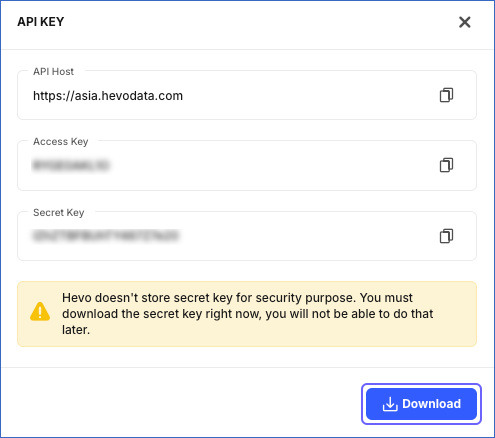Click the word 'later.' in the warning banner
Viewport: 495px width, 438px height.
(x=76, y=330)
